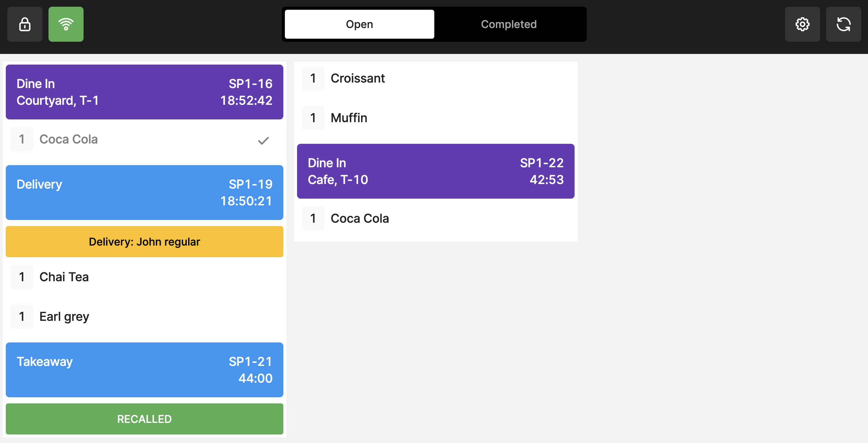Click the refresh orders icon
The height and width of the screenshot is (443, 868).
[843, 24]
